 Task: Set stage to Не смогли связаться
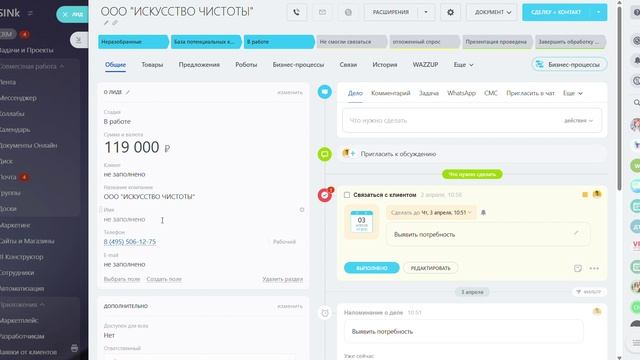coord(352,42)
